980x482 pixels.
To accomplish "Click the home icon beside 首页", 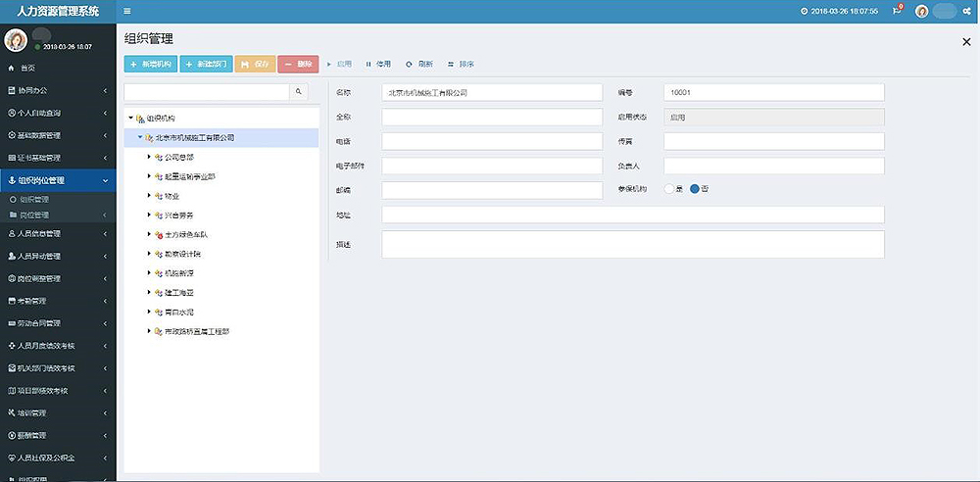I will 11,68.
